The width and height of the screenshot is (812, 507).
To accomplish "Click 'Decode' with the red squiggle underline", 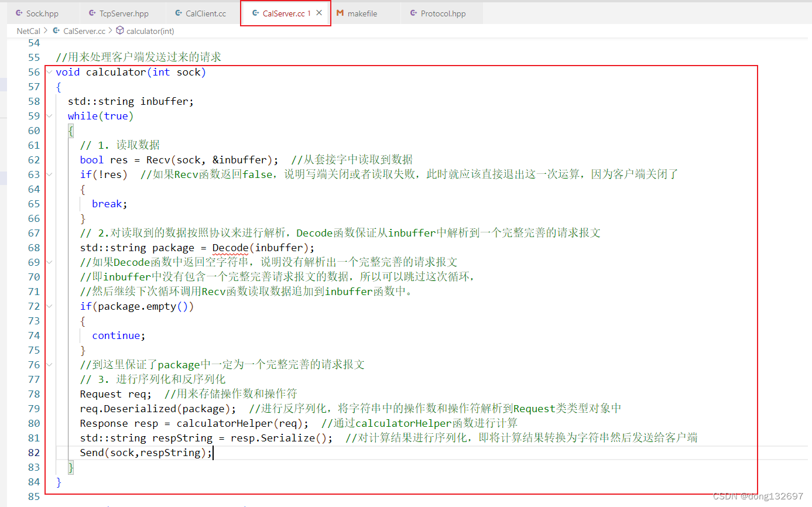I will [x=230, y=248].
